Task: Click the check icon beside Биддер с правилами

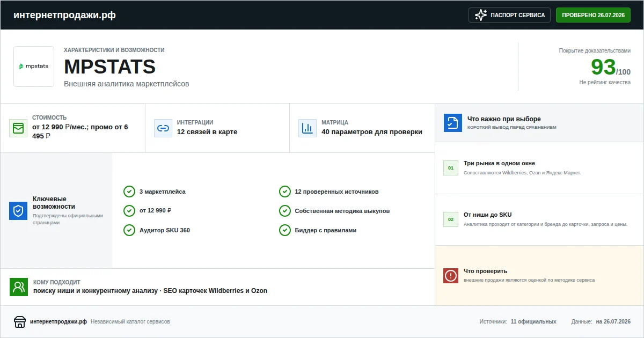Action: coord(285,230)
